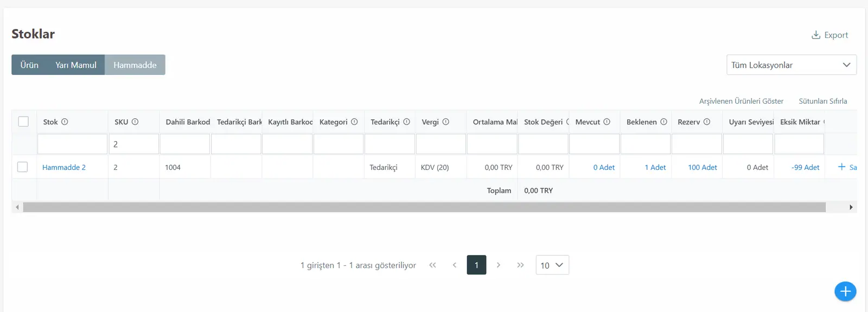The height and width of the screenshot is (312, 868).
Task: Click the info icon beside Vergi header
Action: coord(445,122)
